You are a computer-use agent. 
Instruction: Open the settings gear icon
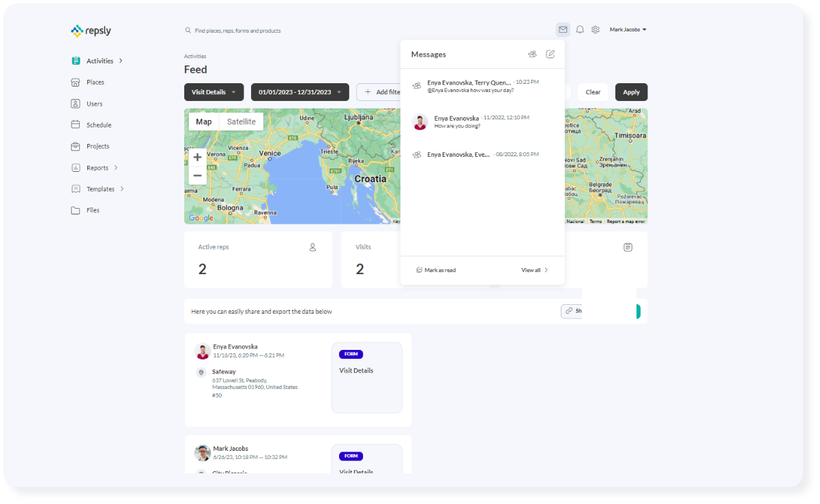(x=596, y=29)
